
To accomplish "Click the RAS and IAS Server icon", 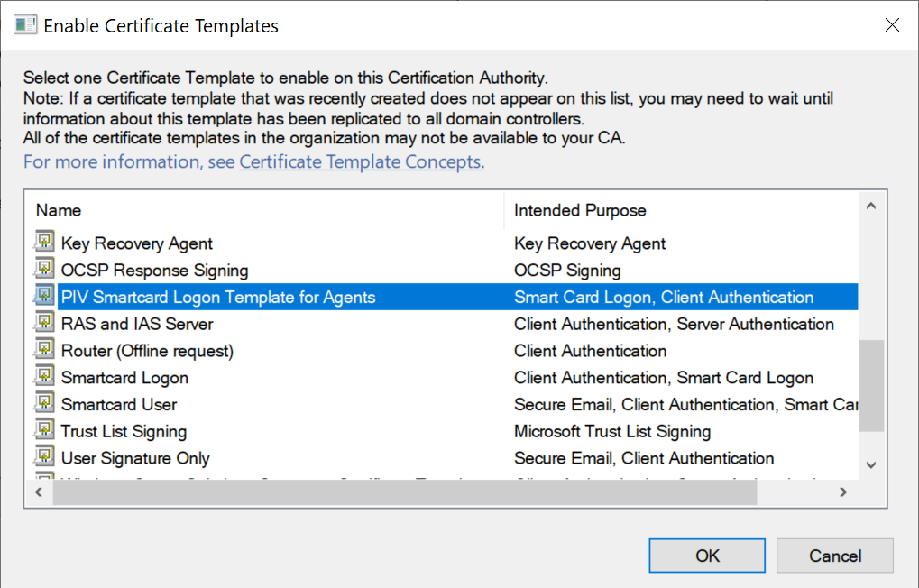I will [x=44, y=323].
